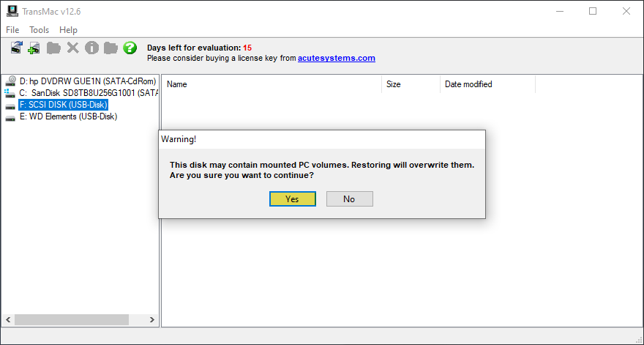Open the Help menu
644x345 pixels.
point(68,30)
